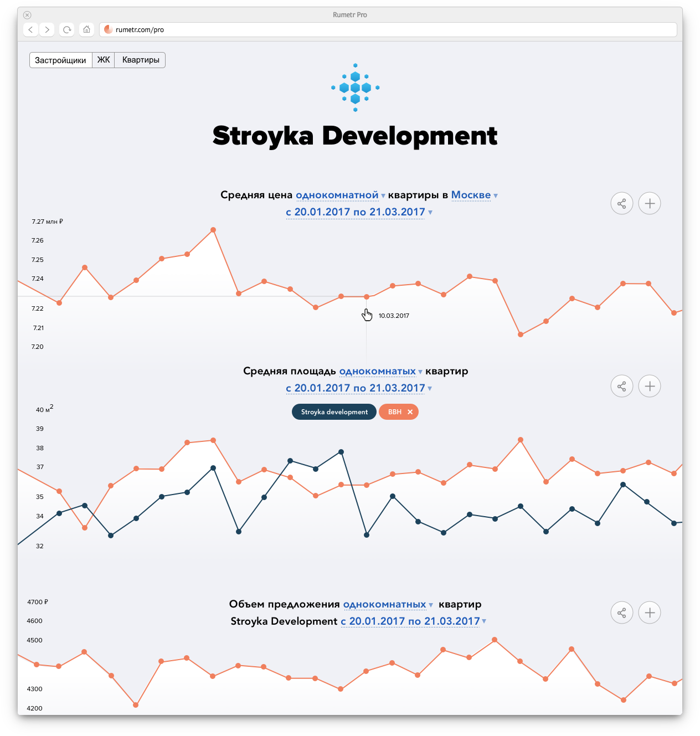Viewport: 700px width, 736px height.
Task: Reload the page with refresh icon
Action: [67, 30]
